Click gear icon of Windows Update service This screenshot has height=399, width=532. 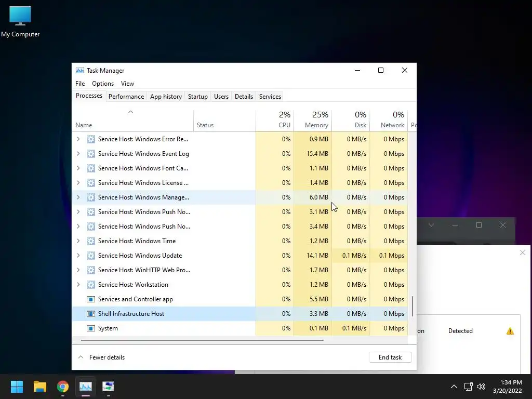tap(90, 256)
